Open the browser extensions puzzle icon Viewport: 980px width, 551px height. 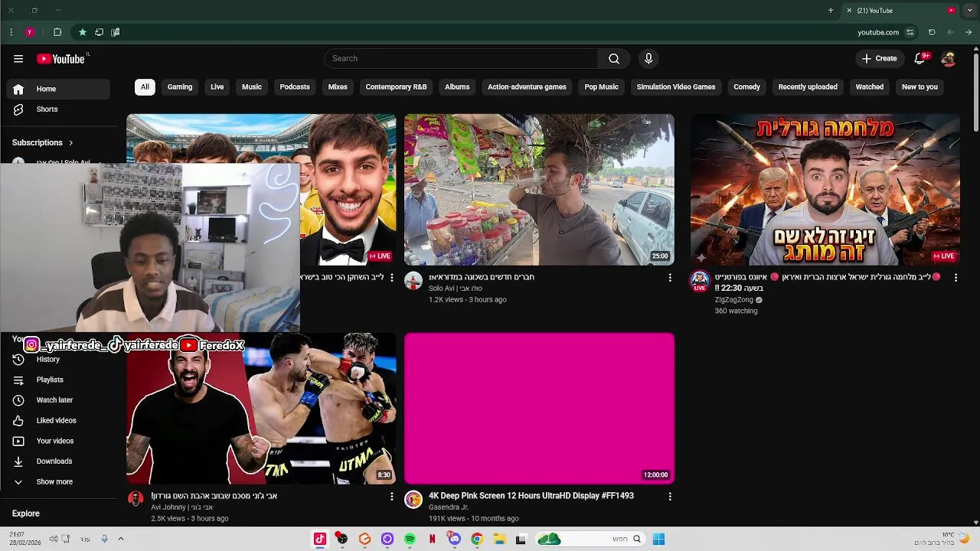pos(57,32)
